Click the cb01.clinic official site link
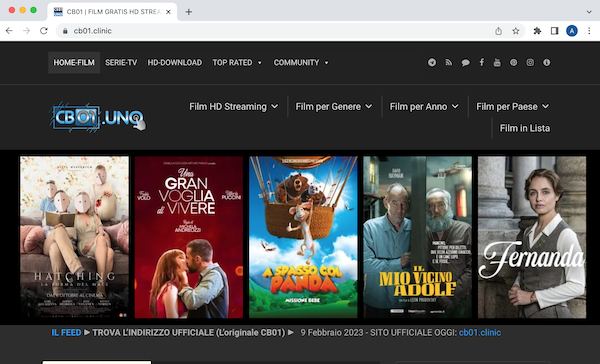This screenshot has width=600, height=364. click(480, 333)
